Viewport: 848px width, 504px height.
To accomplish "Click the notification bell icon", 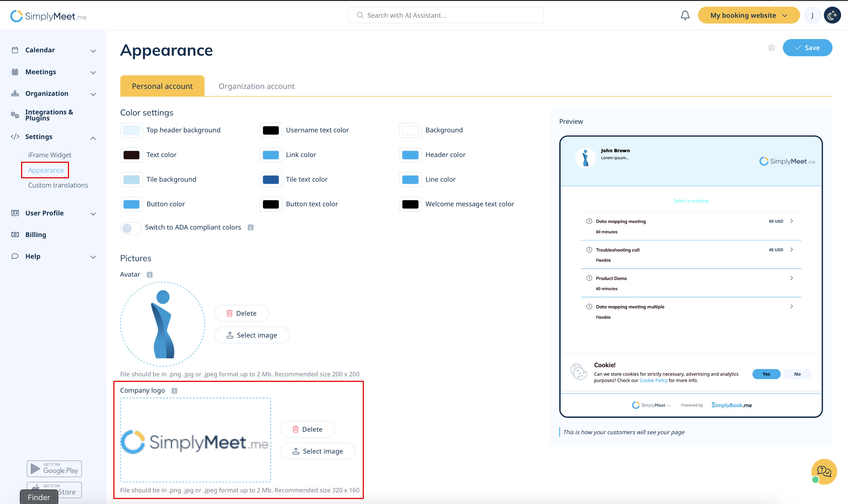I will coord(685,15).
